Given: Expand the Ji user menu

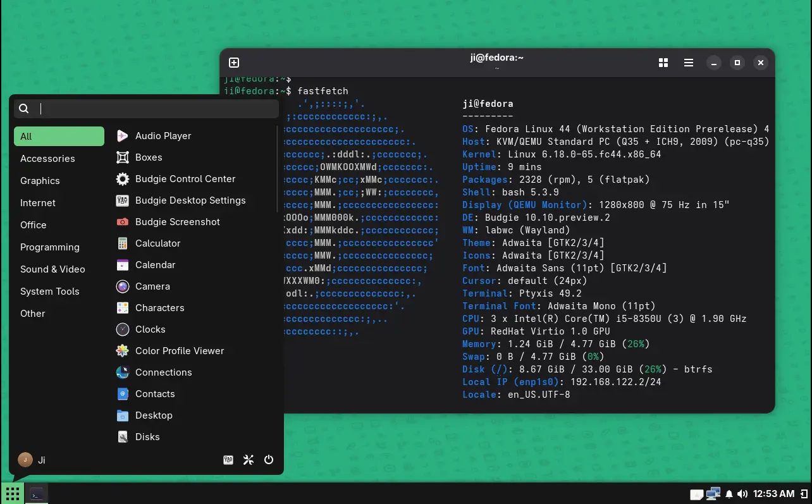Looking at the screenshot, I should coord(32,460).
